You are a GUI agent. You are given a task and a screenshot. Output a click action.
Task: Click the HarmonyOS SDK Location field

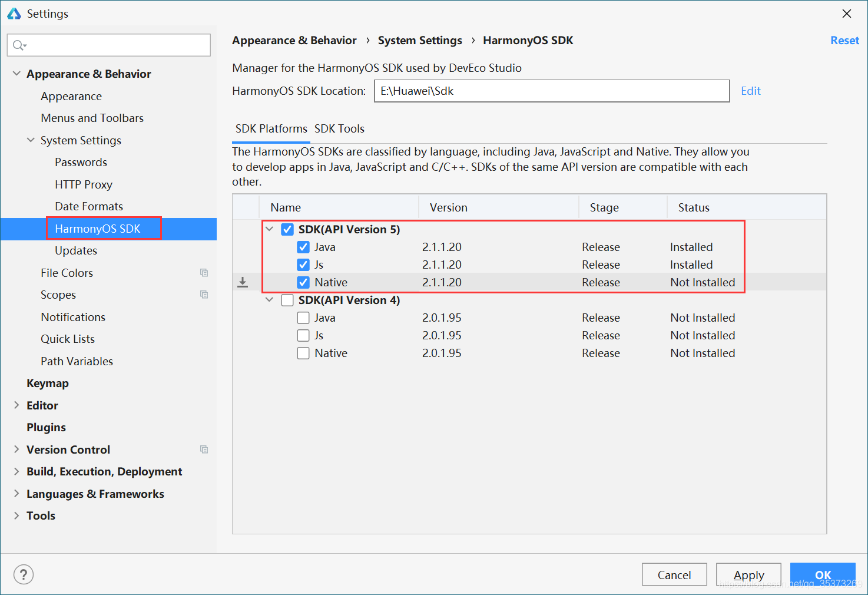552,91
